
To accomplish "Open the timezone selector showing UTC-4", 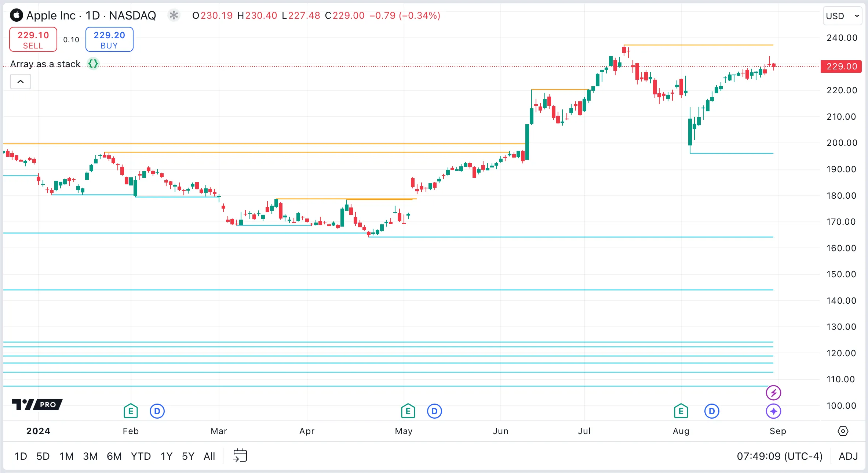I will tap(780, 456).
